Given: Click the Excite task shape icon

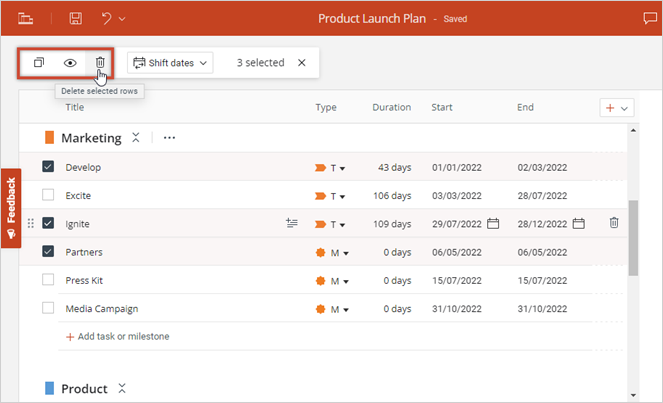Looking at the screenshot, I should pos(320,196).
